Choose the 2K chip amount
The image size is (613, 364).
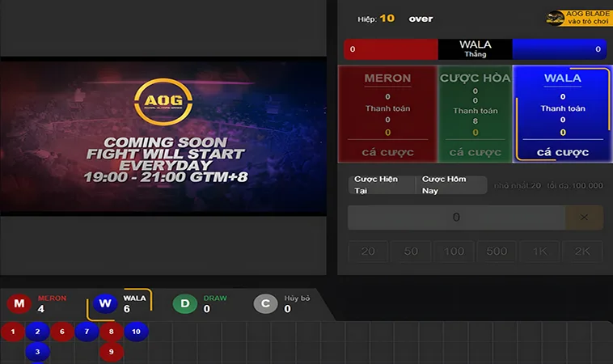(583, 252)
